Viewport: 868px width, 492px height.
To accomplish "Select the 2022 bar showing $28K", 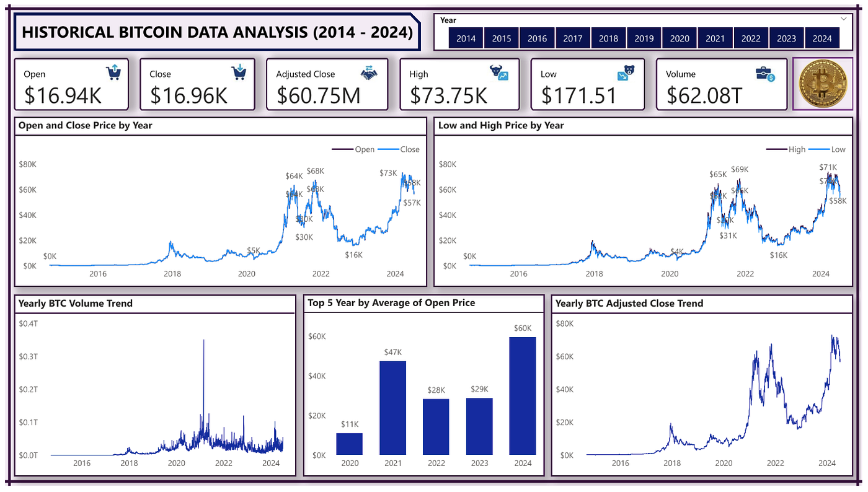I will pyautogui.click(x=436, y=427).
